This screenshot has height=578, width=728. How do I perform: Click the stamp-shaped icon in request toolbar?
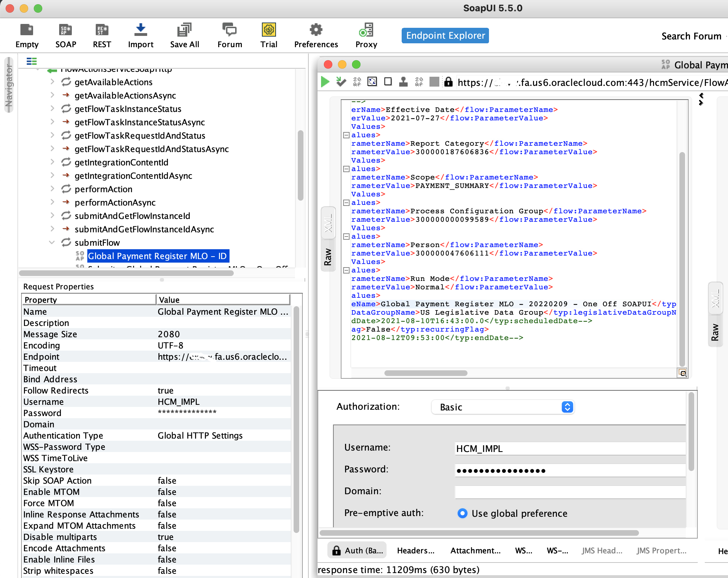[x=403, y=82]
